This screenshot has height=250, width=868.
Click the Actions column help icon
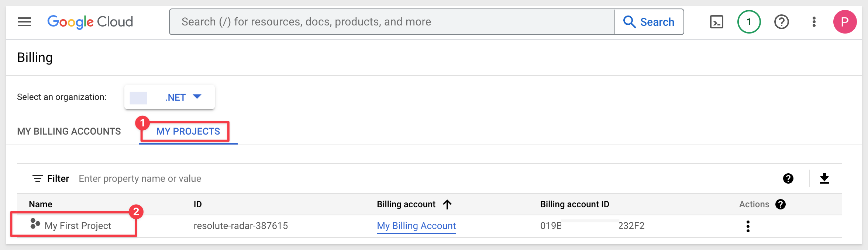780,204
